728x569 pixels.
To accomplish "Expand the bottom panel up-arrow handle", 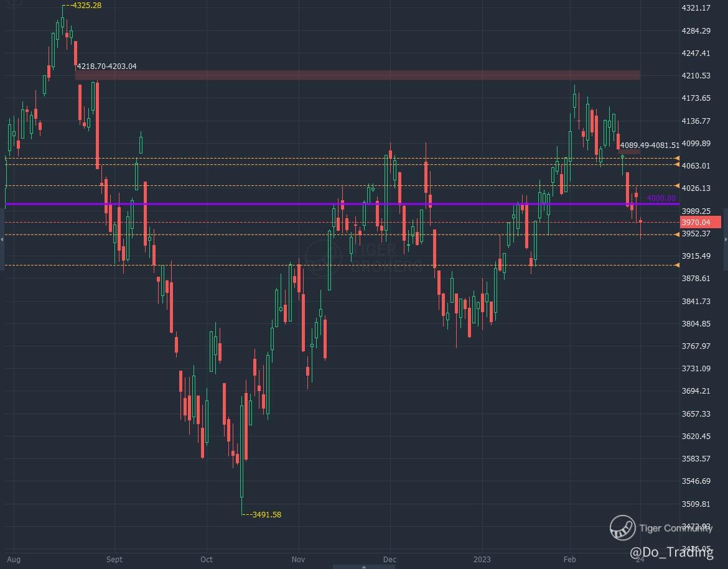I will pos(364,567).
